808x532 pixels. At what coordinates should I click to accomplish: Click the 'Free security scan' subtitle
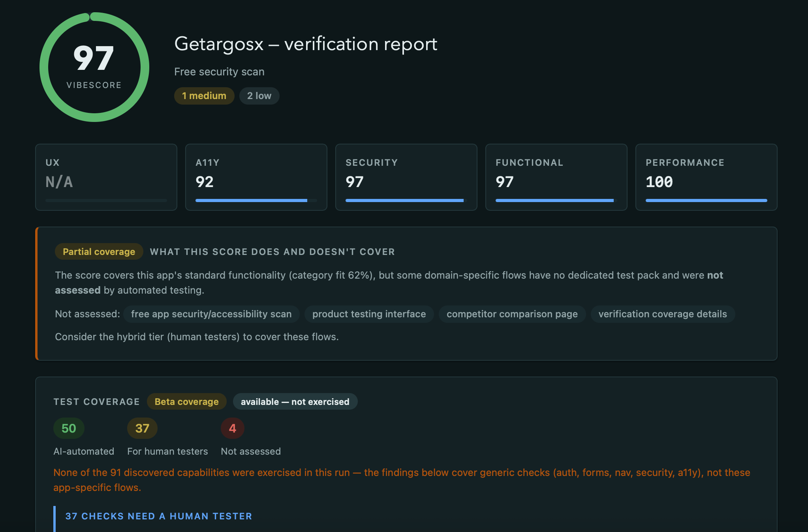(219, 72)
